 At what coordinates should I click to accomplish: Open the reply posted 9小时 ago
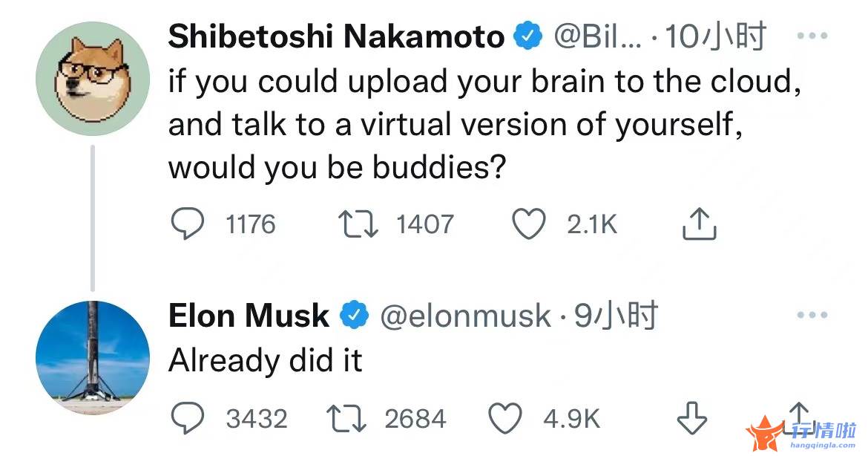click(616, 316)
